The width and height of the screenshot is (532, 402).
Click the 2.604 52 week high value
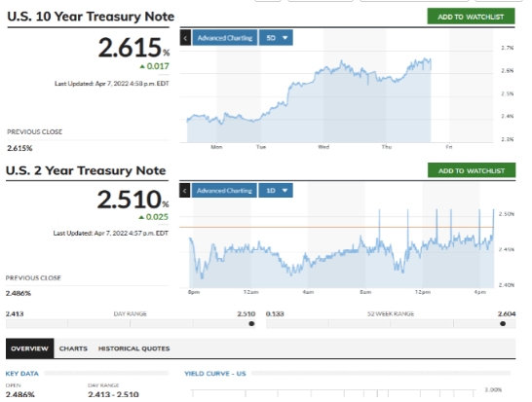pos(507,313)
